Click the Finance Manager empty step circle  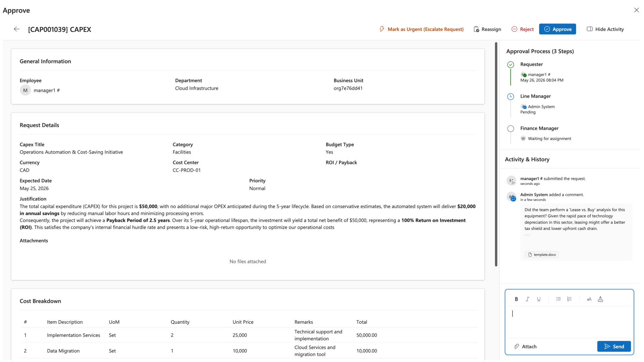point(511,129)
